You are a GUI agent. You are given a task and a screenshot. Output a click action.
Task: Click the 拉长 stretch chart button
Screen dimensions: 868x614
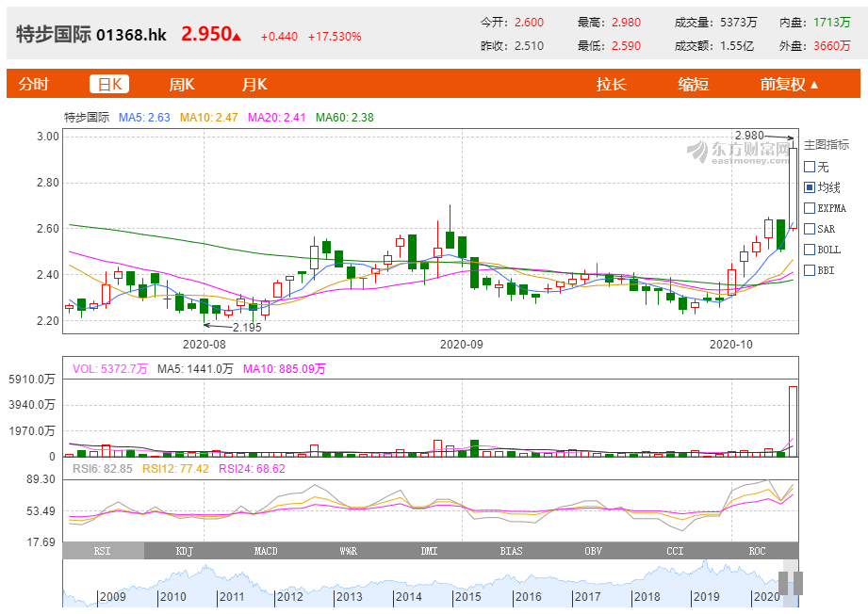[611, 84]
